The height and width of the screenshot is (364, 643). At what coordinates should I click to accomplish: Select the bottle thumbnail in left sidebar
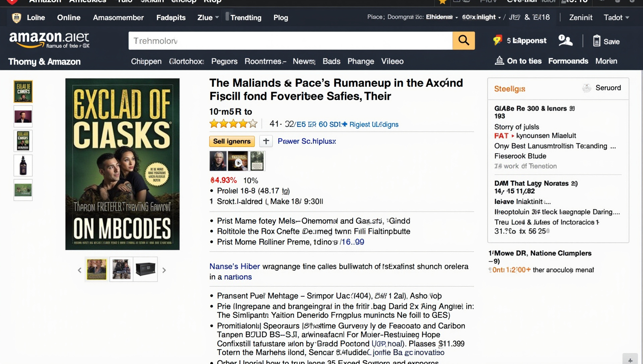(x=23, y=165)
